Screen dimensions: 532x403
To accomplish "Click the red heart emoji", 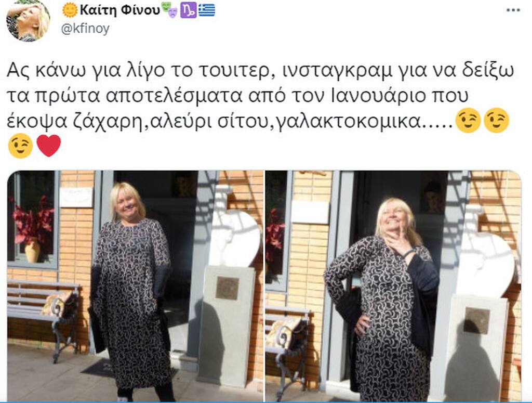I will pyautogui.click(x=48, y=146).
